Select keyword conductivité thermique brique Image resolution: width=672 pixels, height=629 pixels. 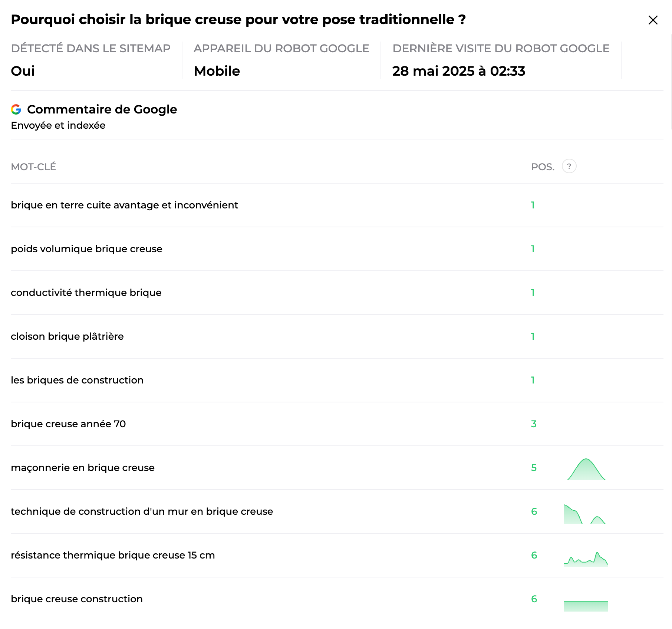86,293
